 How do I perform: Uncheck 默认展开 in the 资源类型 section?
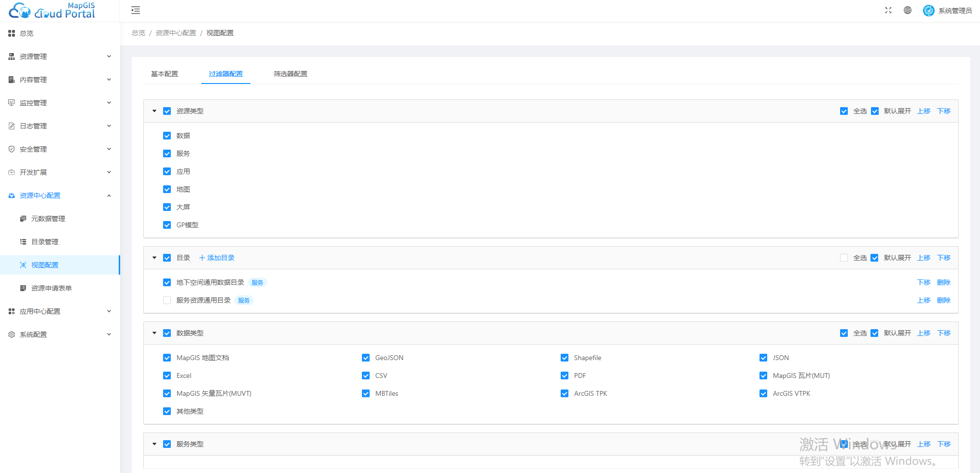tap(875, 111)
